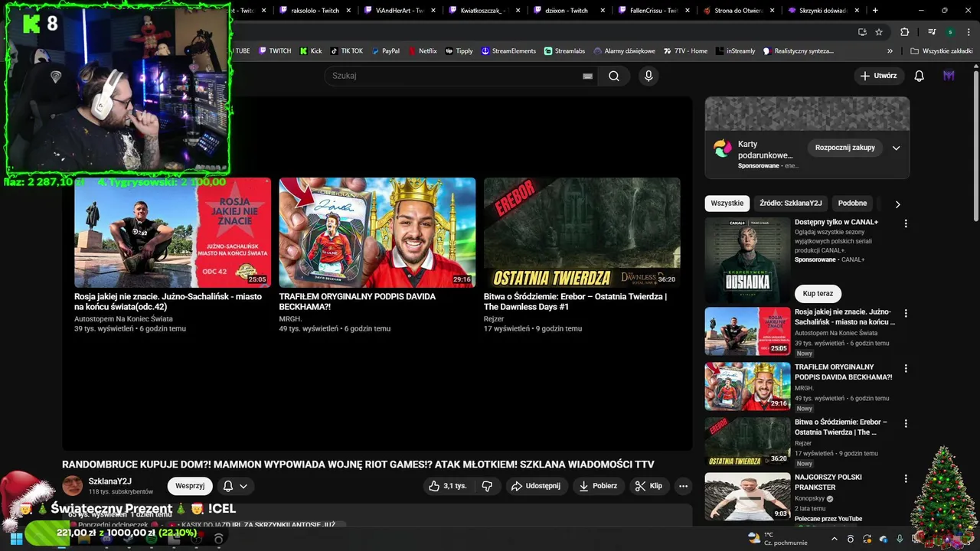Click Kup teraz on CANAL+ ad

(x=818, y=293)
